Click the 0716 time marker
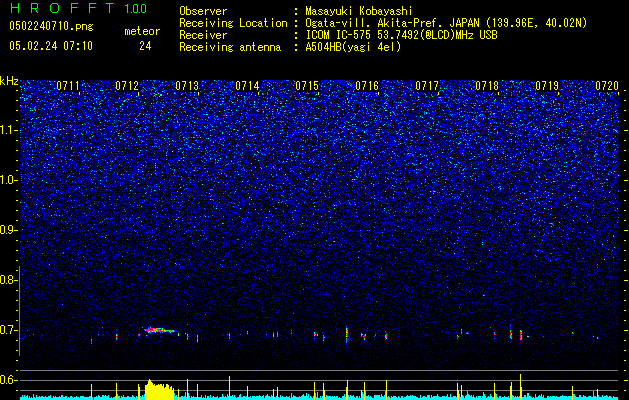 tap(367, 86)
